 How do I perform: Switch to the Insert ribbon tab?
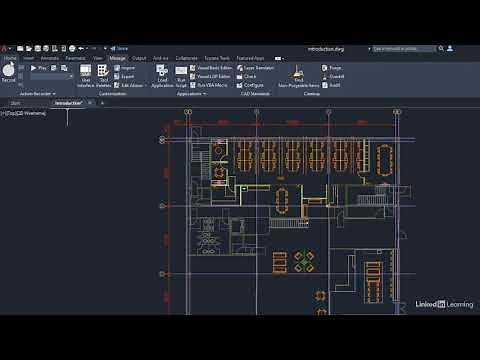(x=28, y=58)
